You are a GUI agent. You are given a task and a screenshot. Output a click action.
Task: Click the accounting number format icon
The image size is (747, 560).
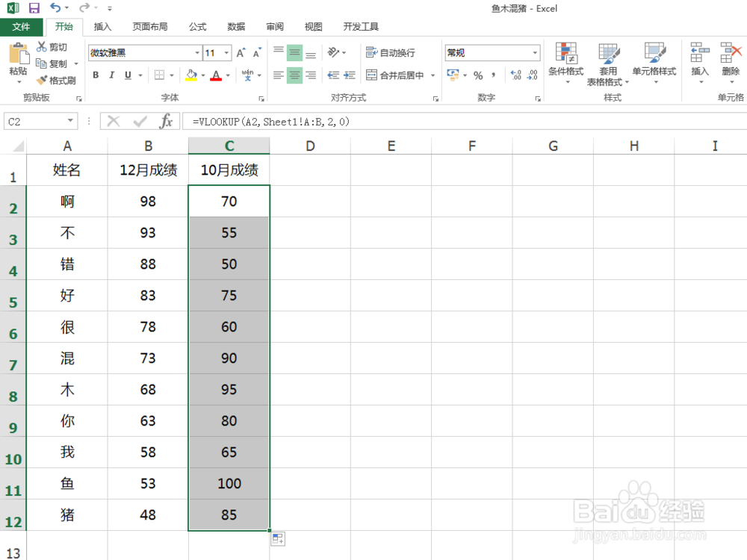(453, 74)
